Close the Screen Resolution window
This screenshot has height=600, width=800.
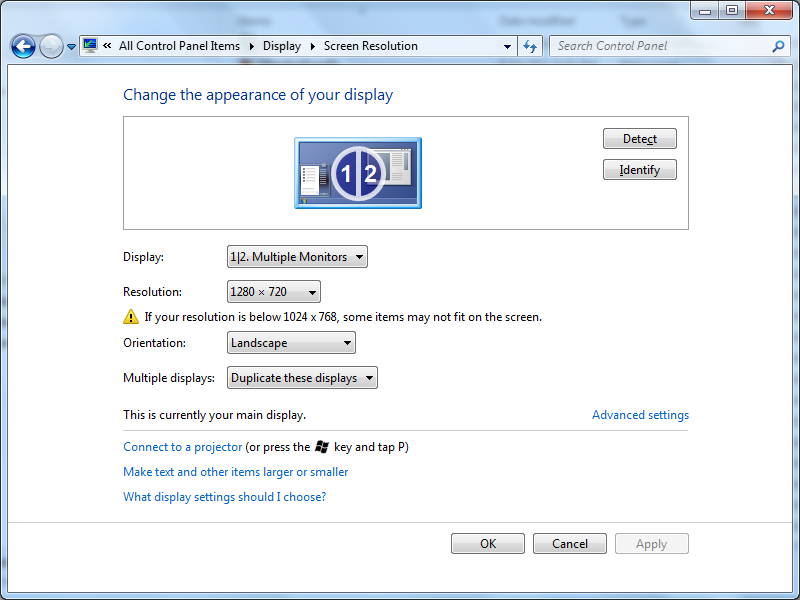[769, 10]
